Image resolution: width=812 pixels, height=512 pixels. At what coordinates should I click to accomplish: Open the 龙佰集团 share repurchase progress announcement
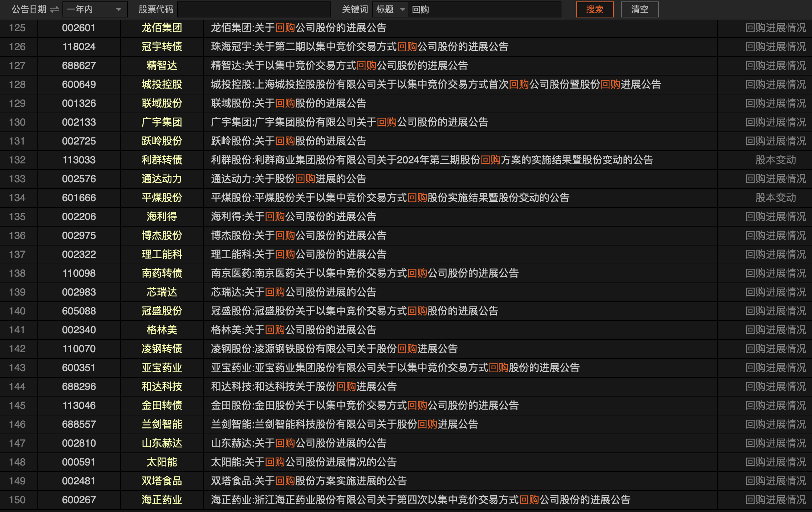[x=299, y=28]
